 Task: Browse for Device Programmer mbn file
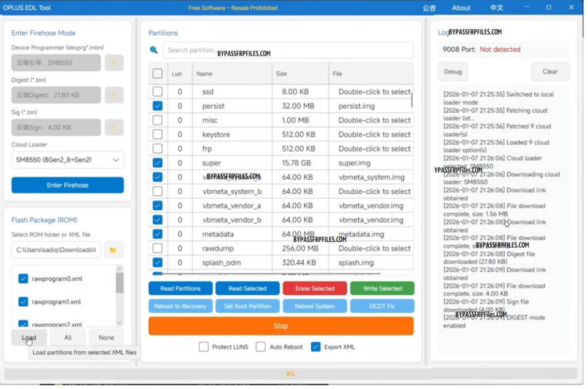114,63
